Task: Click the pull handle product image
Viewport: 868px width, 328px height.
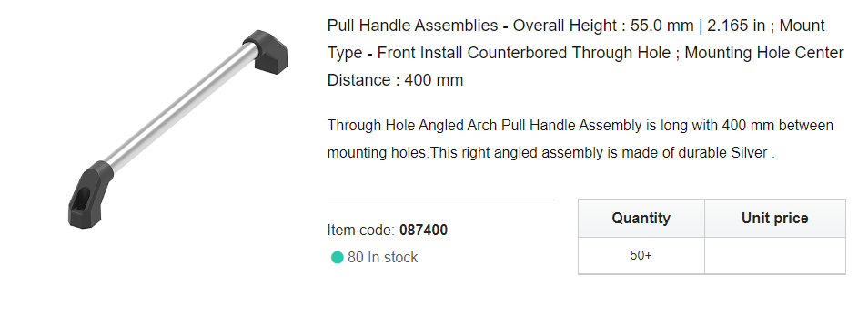Action: pyautogui.click(x=177, y=129)
